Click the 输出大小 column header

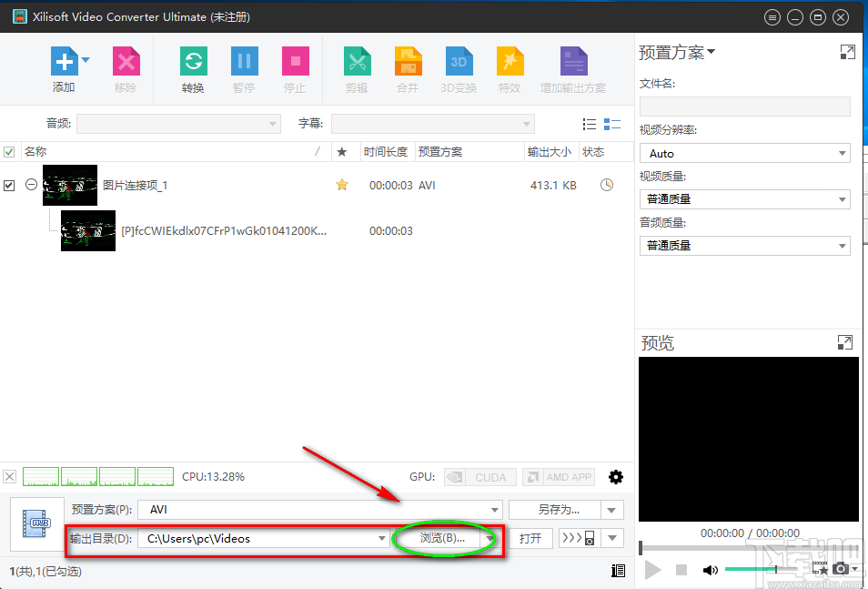click(551, 152)
